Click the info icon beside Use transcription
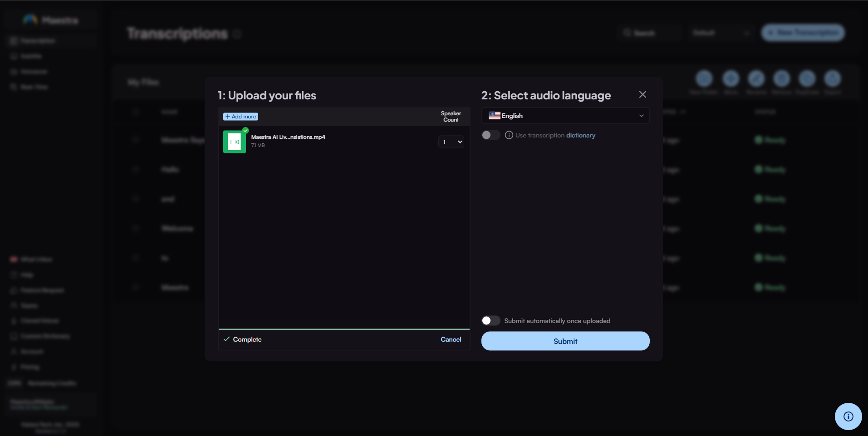Image resolution: width=868 pixels, height=436 pixels. tap(509, 135)
